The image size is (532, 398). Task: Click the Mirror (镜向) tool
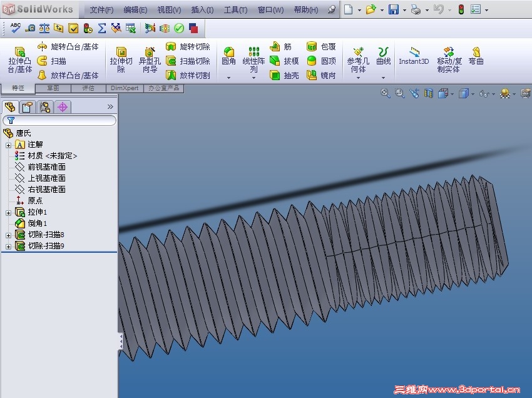[x=321, y=75]
